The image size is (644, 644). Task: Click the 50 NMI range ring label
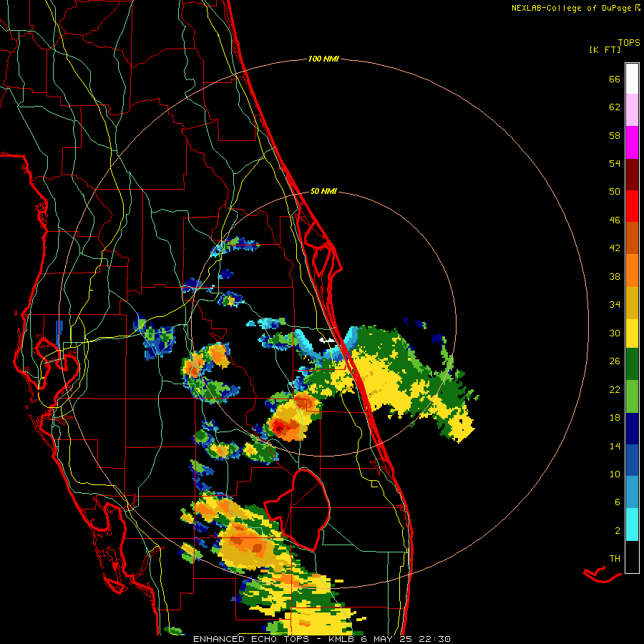pyautogui.click(x=323, y=191)
